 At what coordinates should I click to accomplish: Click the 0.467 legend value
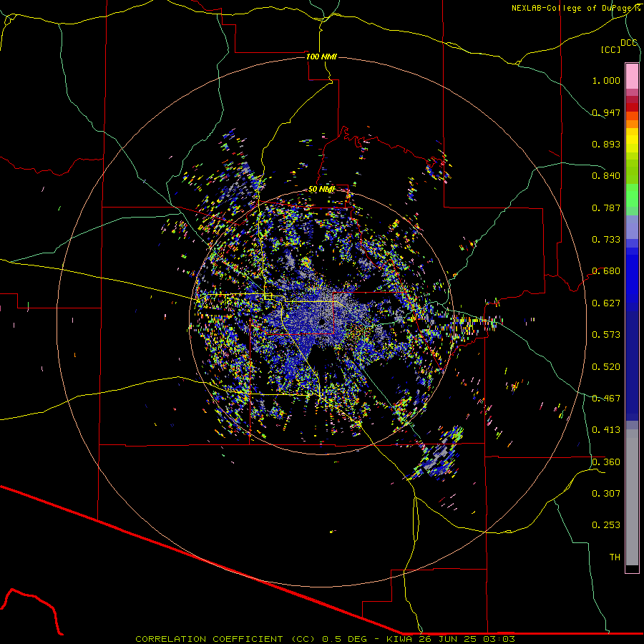pos(606,399)
